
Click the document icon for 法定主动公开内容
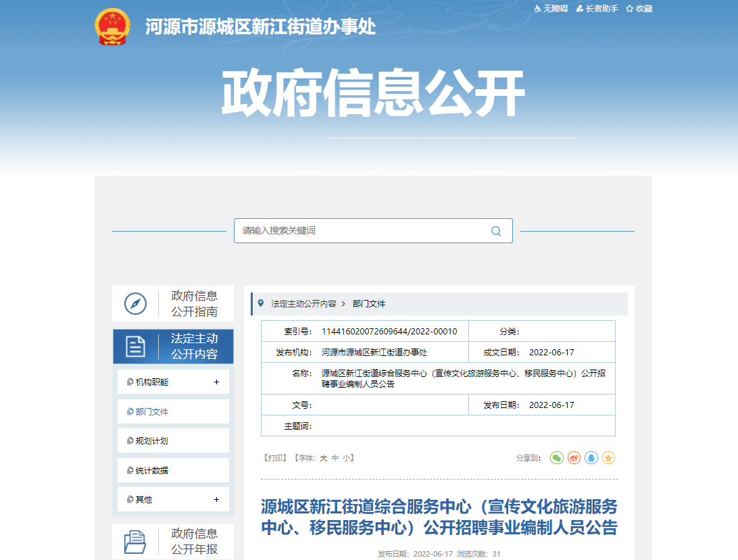[x=136, y=347]
